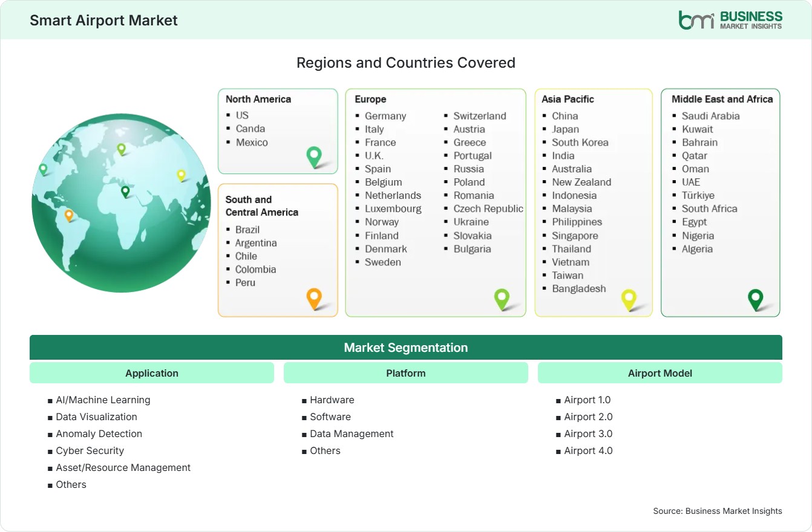Select Software under Platform

330,417
